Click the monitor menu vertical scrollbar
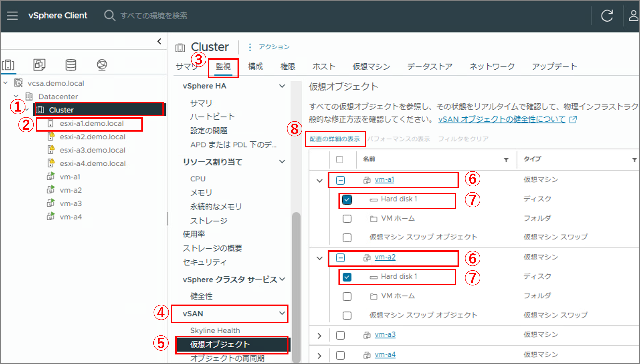The height and width of the screenshot is (364, 640). [x=296, y=287]
